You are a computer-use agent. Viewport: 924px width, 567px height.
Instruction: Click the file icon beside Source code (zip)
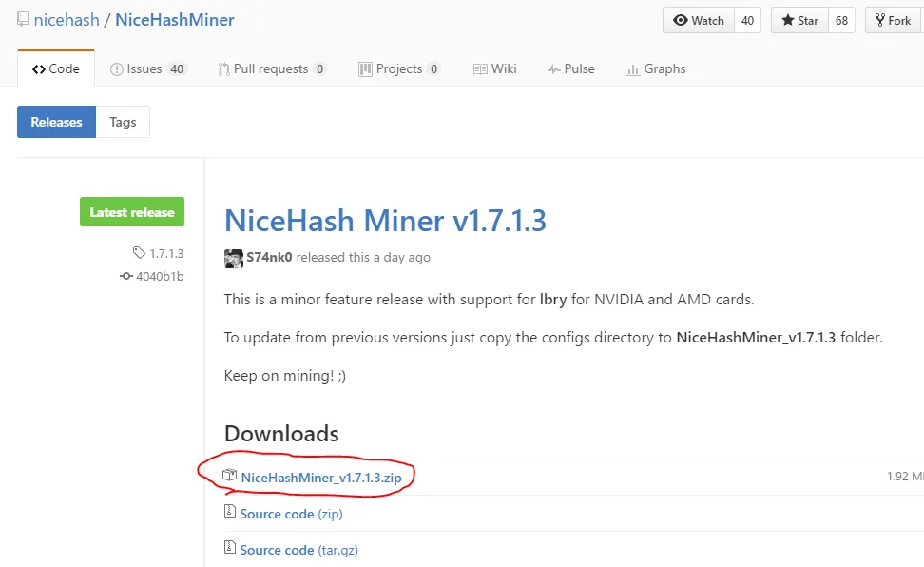230,511
